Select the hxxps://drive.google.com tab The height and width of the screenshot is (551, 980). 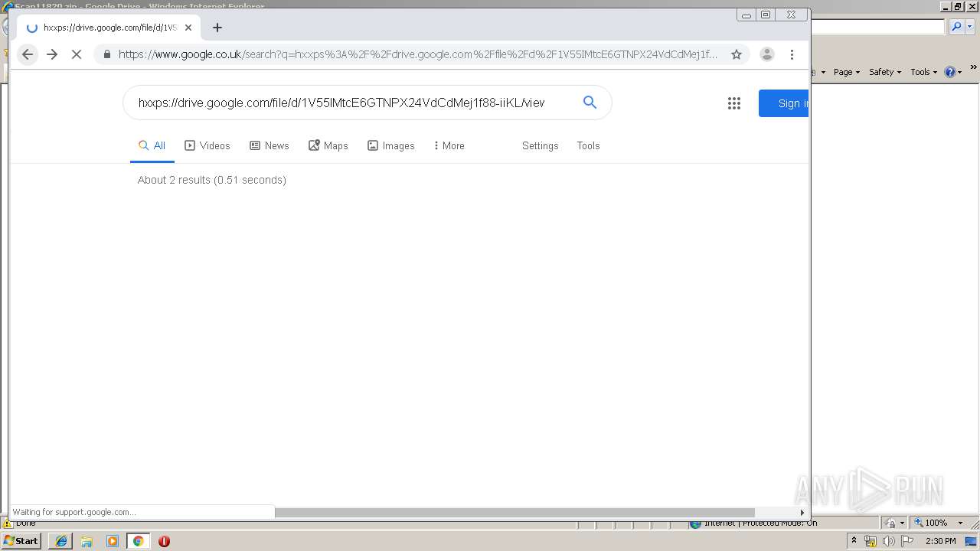[109, 28]
